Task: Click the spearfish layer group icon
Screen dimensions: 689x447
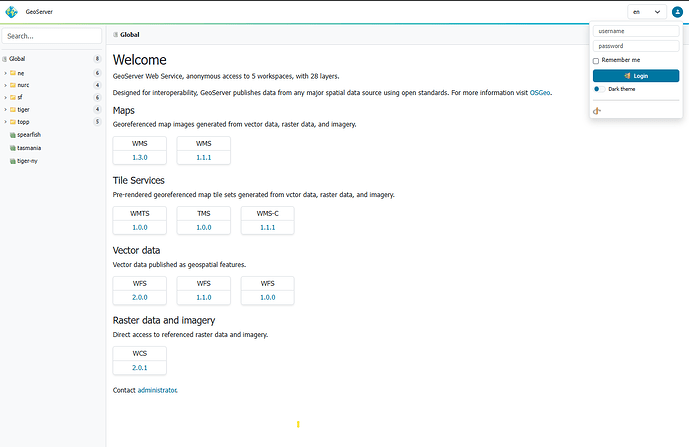Action: [13, 135]
